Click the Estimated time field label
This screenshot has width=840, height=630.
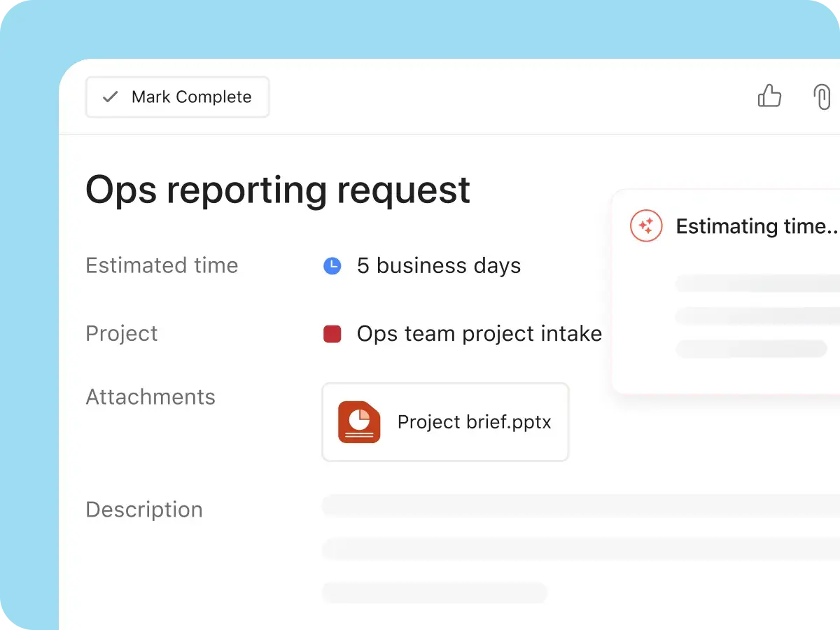[162, 265]
